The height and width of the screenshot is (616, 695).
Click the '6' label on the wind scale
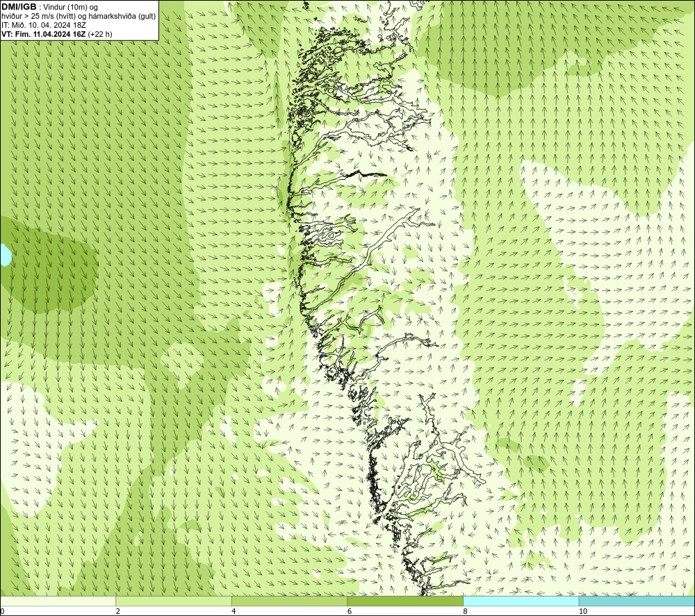click(x=350, y=611)
